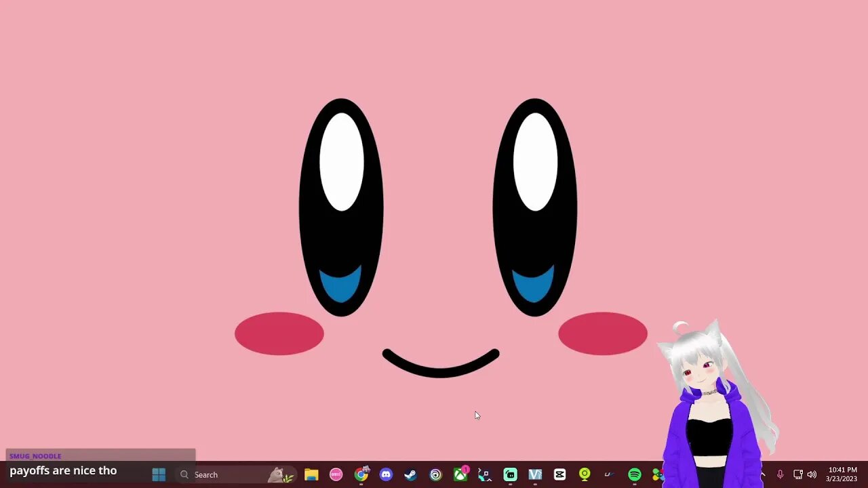Click the 'payoffs are nice tho' caption
The image size is (868, 488).
63,470
